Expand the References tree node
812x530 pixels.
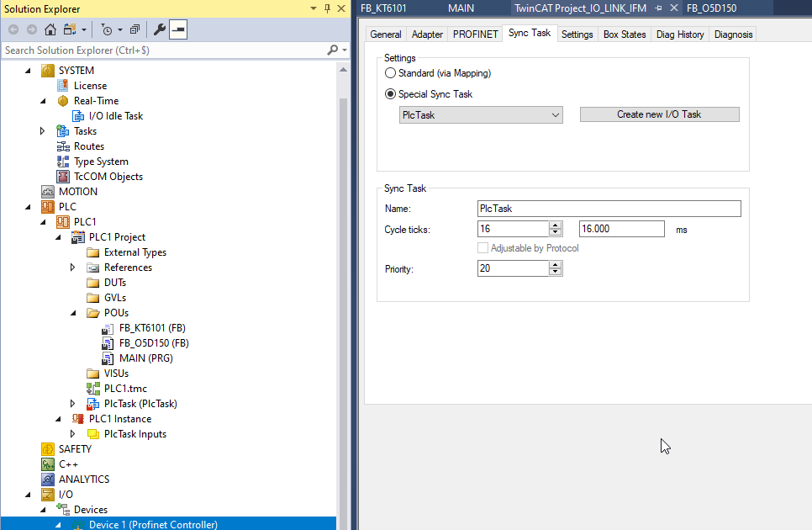73,268
